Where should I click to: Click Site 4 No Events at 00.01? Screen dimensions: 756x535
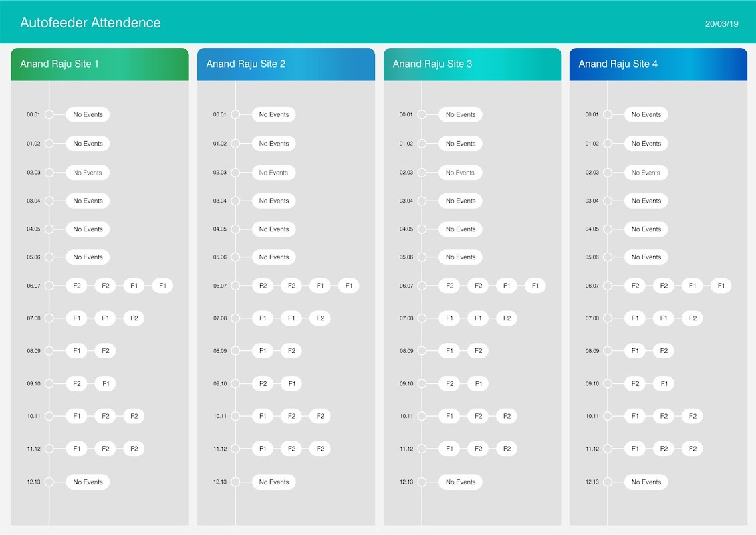click(x=646, y=114)
